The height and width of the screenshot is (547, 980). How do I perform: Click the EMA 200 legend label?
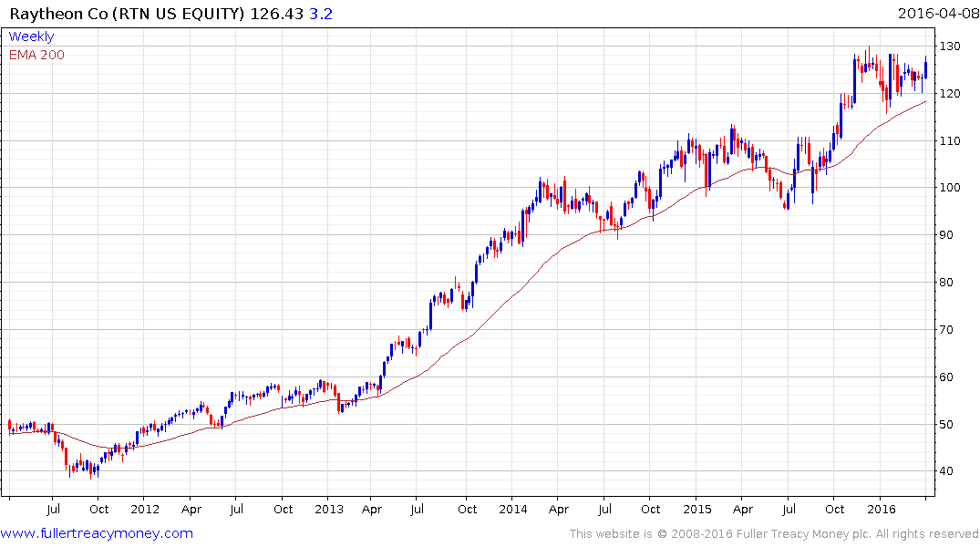point(36,55)
